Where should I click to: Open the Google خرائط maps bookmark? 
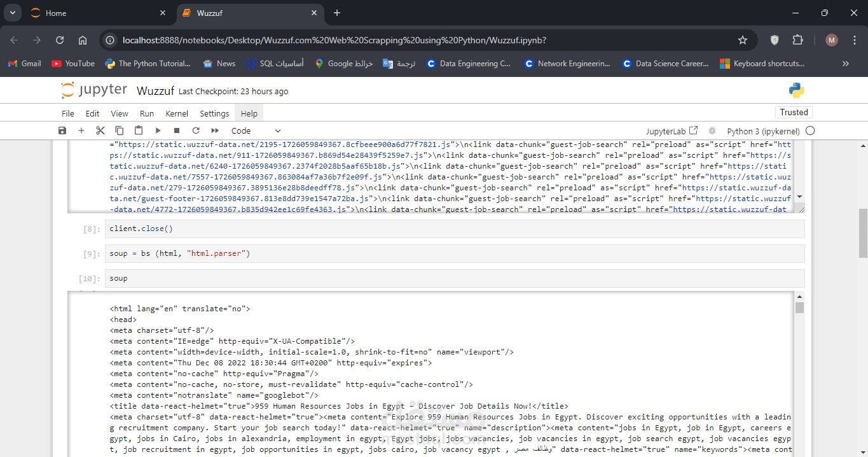click(343, 64)
